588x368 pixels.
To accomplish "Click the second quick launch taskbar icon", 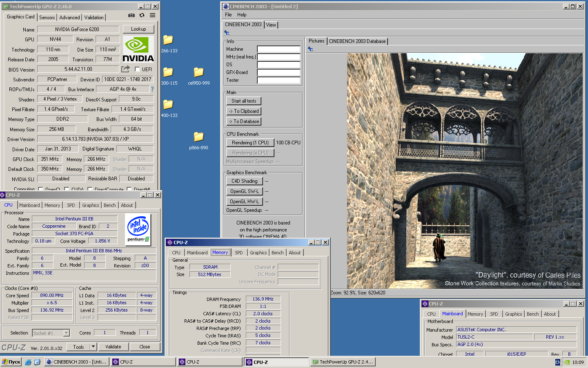I will tap(37, 362).
